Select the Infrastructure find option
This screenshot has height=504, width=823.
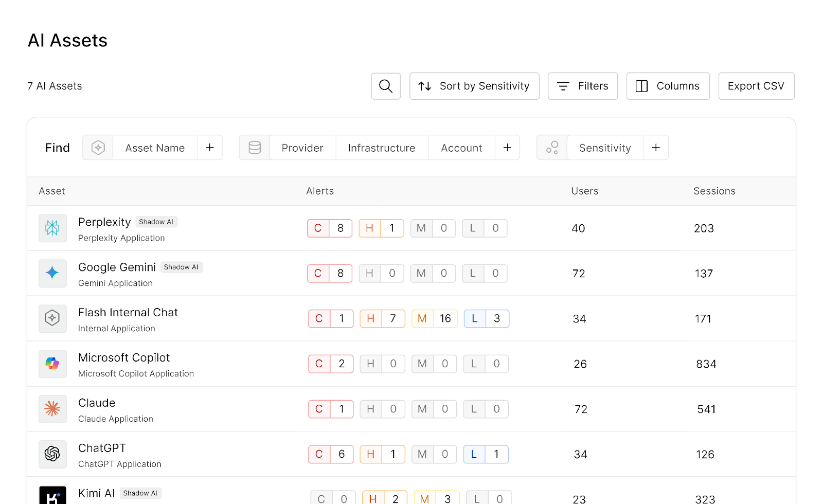(382, 148)
